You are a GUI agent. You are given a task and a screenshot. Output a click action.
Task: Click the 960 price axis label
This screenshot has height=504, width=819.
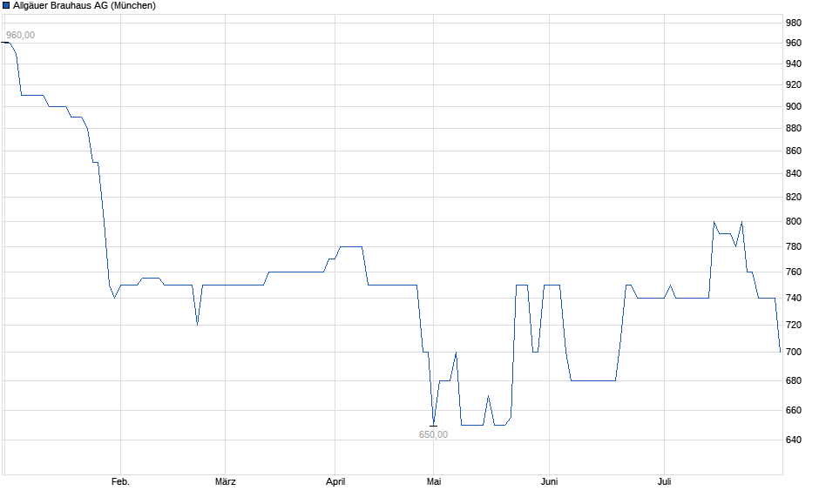tap(794, 44)
